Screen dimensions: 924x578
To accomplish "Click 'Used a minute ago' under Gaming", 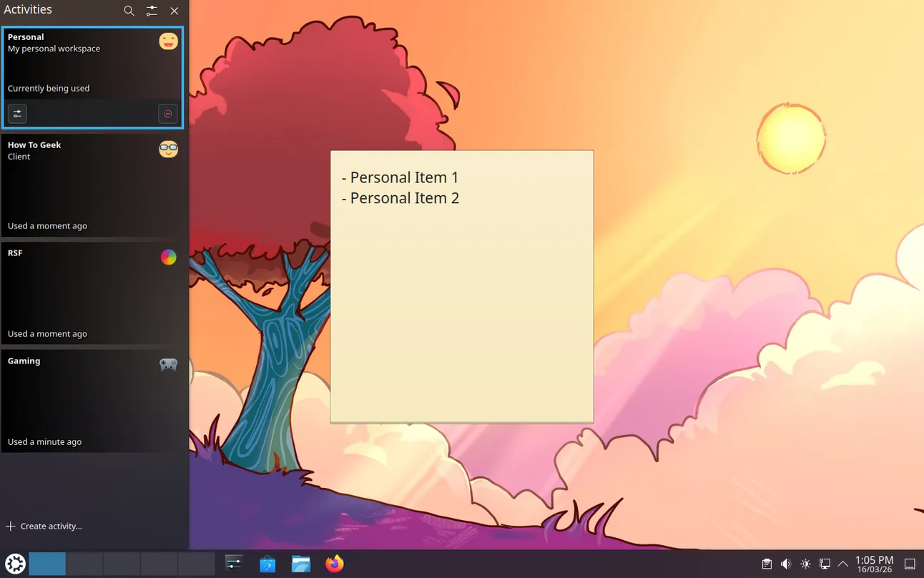I will click(44, 442).
